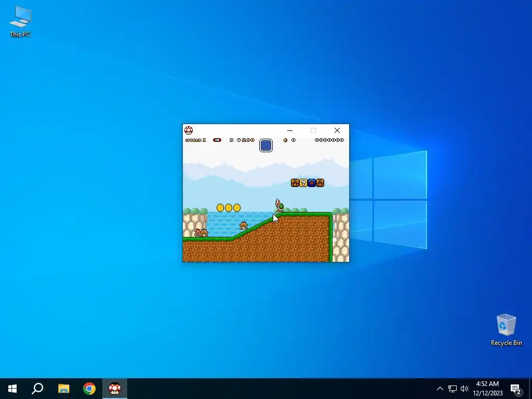Open the This PC desktop icon
The image size is (532, 399).
[x=20, y=22]
